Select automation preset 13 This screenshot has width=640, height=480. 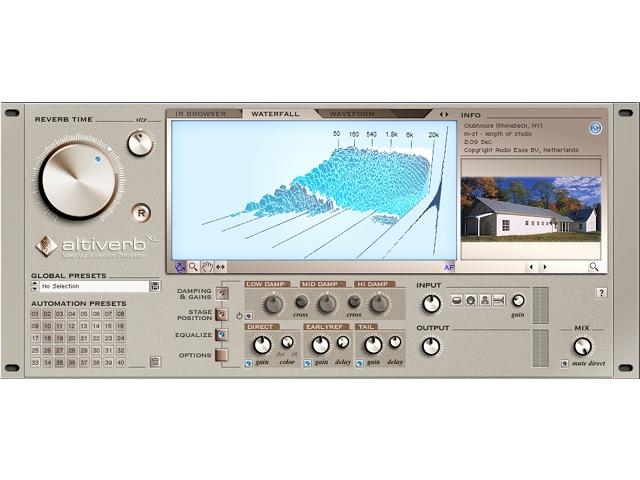(84, 326)
